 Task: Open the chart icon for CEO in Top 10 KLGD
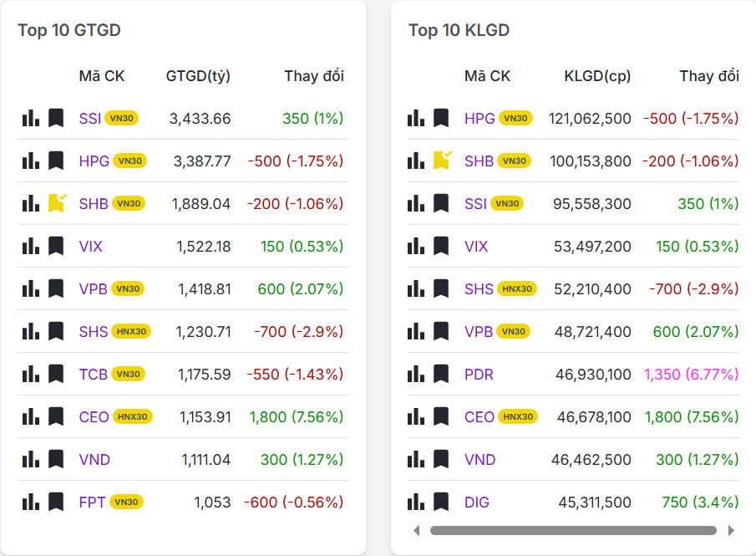pyautogui.click(x=416, y=416)
